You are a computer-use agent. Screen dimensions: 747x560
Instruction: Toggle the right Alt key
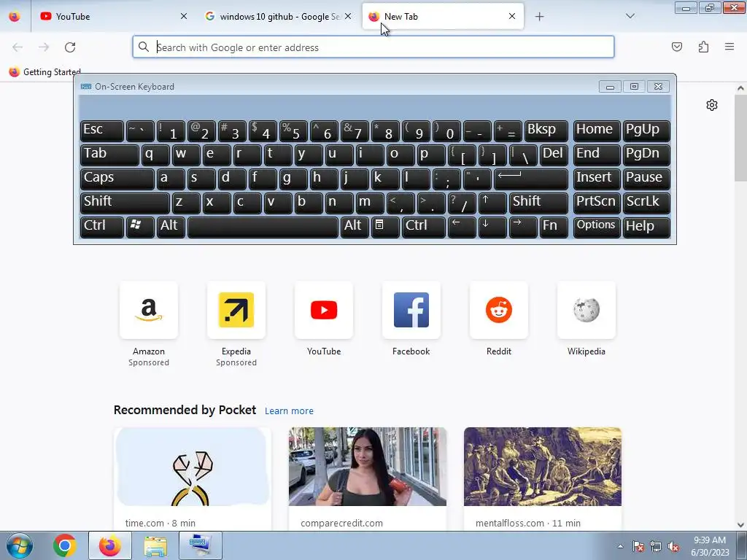coord(355,226)
